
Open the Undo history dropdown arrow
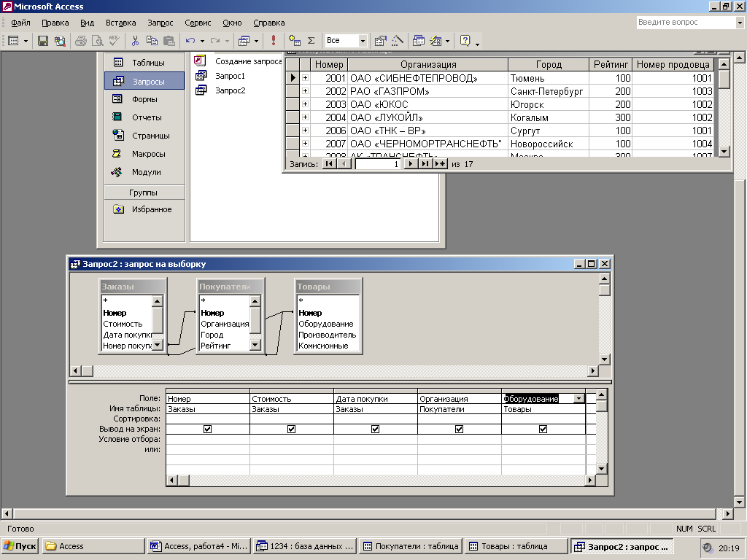coord(202,41)
